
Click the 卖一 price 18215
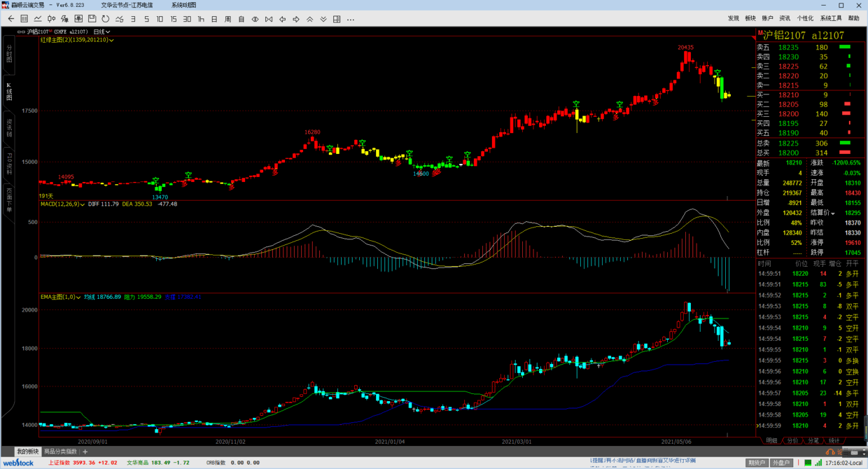tap(788, 85)
